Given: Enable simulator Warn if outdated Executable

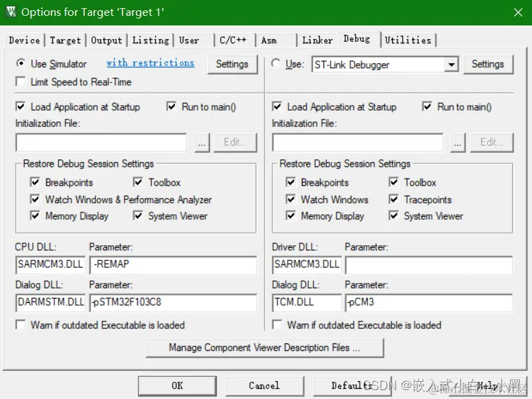Looking at the screenshot, I should click(21, 325).
